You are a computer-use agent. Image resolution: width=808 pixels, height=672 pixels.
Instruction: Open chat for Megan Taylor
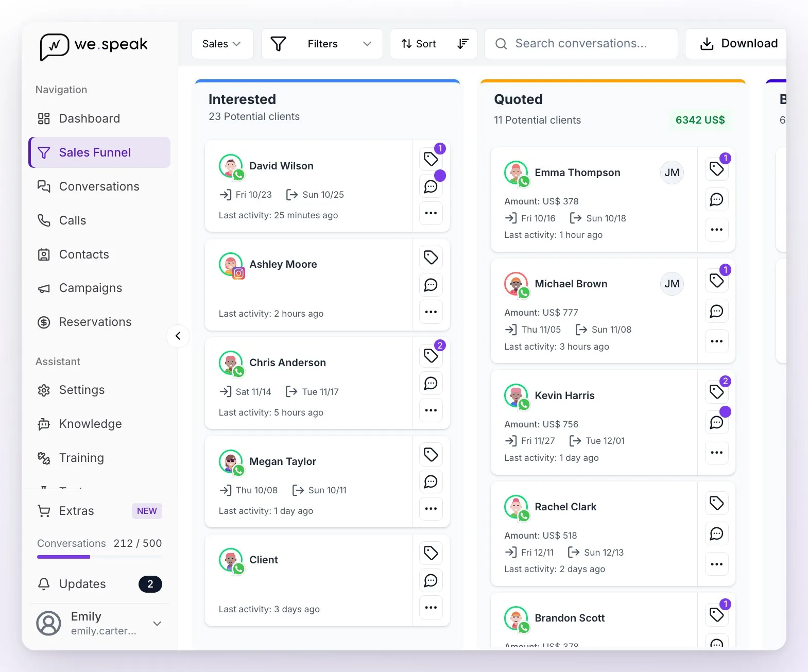tap(431, 481)
